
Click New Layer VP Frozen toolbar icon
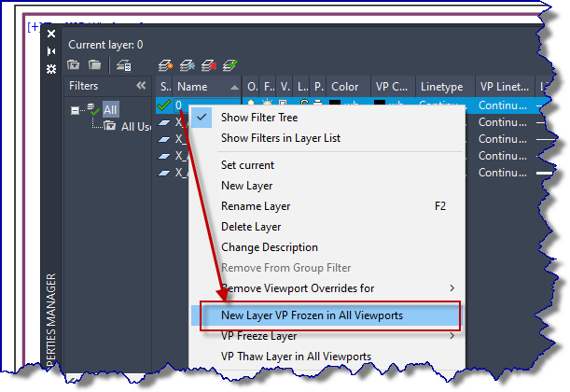coord(188,65)
